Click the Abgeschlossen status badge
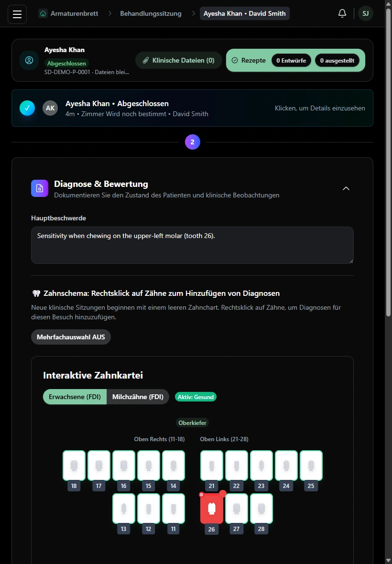The image size is (392, 564). [x=66, y=63]
